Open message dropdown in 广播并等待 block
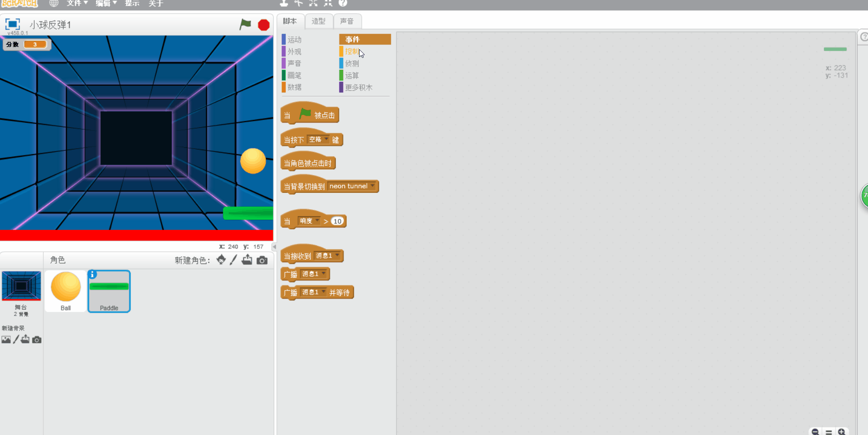 (313, 292)
